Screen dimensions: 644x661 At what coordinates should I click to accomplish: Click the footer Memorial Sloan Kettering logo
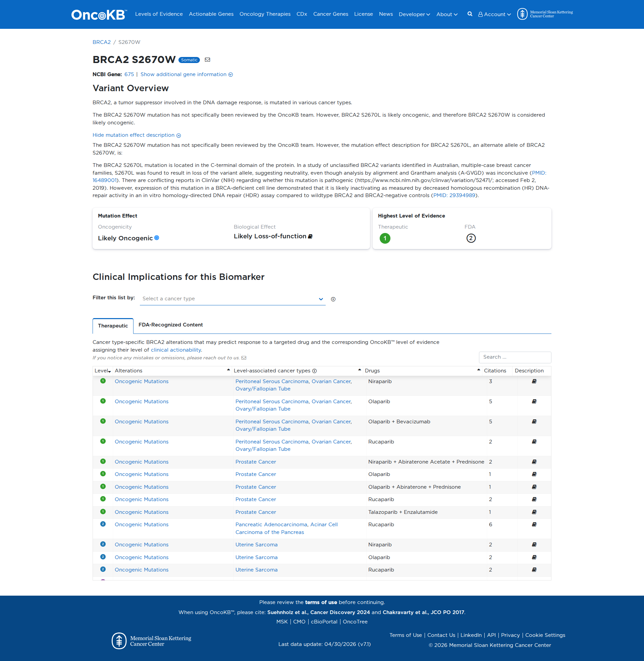tap(152, 641)
